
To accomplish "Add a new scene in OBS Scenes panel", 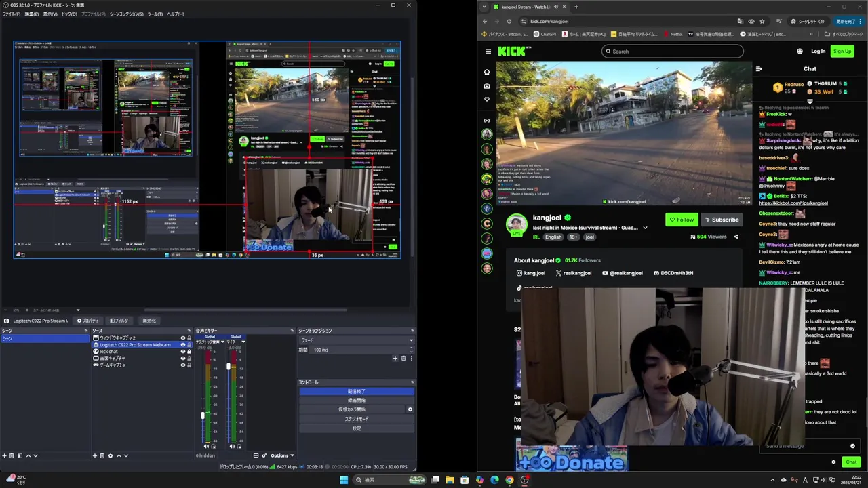I will tap(4, 455).
